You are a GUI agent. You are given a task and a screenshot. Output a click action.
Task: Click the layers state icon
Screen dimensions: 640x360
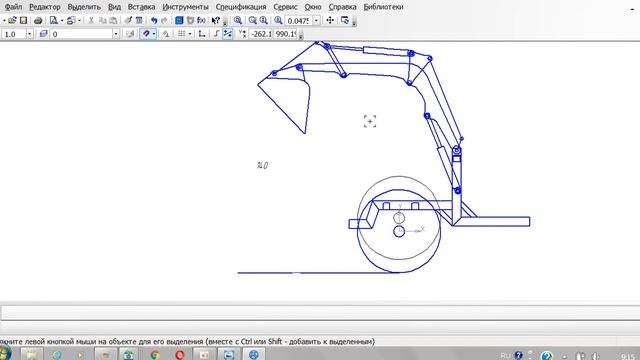click(x=44, y=34)
